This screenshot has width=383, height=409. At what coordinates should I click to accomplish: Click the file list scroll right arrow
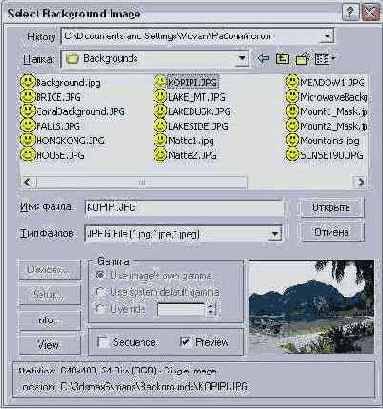(x=360, y=182)
